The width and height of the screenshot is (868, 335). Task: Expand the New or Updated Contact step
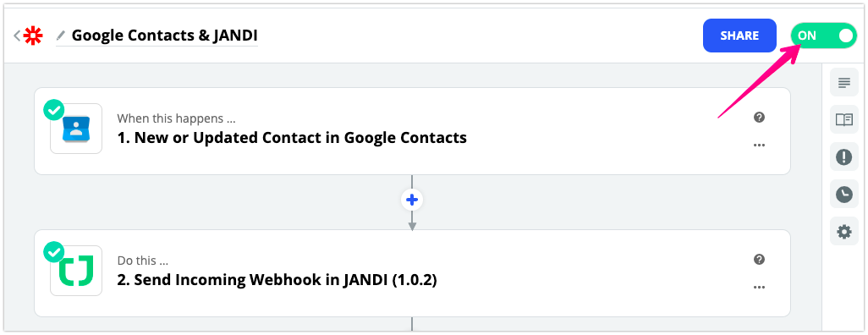tap(412, 131)
